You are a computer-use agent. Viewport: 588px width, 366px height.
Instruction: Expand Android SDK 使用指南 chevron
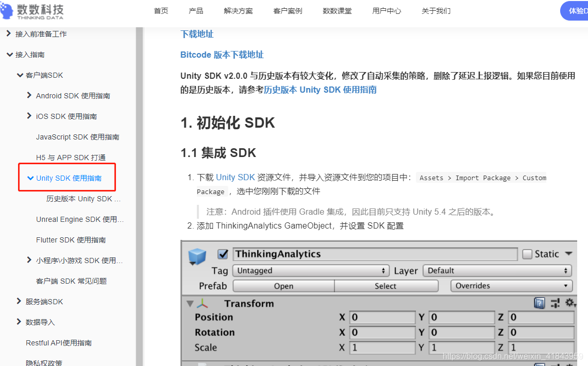point(29,96)
